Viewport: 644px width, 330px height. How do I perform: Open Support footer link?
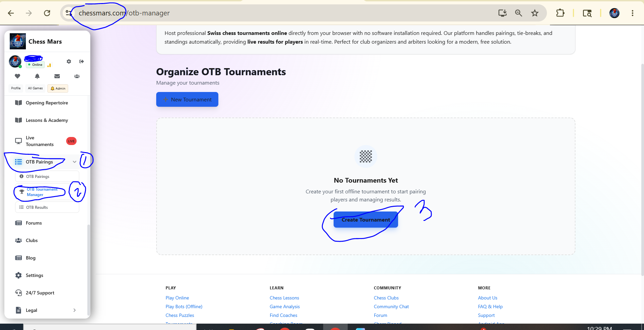click(x=486, y=315)
